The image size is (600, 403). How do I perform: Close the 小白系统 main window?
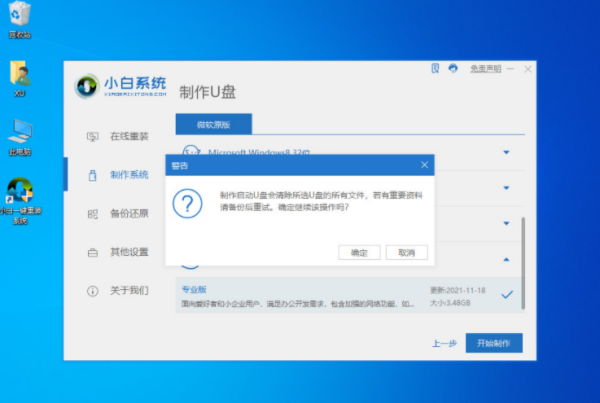tap(528, 69)
